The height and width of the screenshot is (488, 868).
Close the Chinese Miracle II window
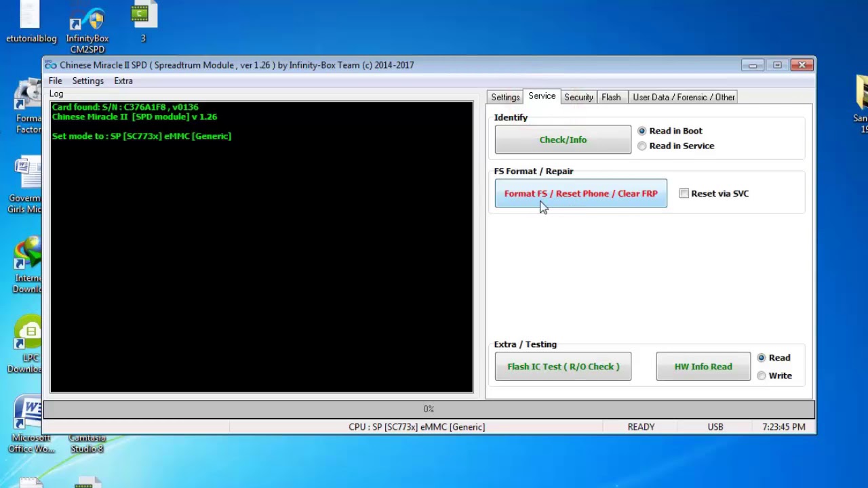802,65
